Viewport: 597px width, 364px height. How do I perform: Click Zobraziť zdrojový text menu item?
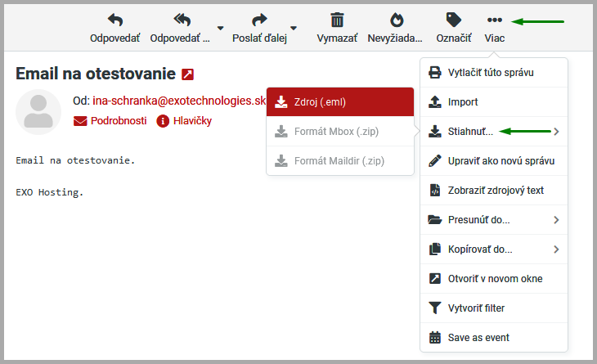click(x=496, y=191)
